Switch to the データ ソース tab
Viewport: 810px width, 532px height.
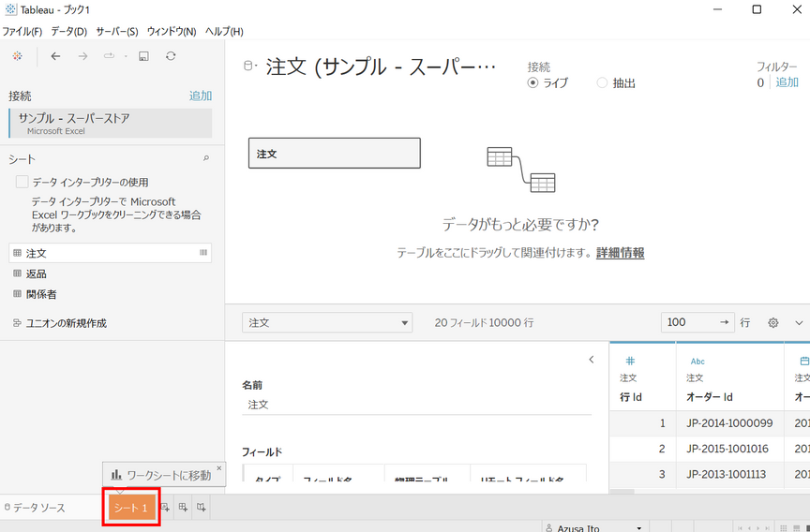[x=35, y=508]
